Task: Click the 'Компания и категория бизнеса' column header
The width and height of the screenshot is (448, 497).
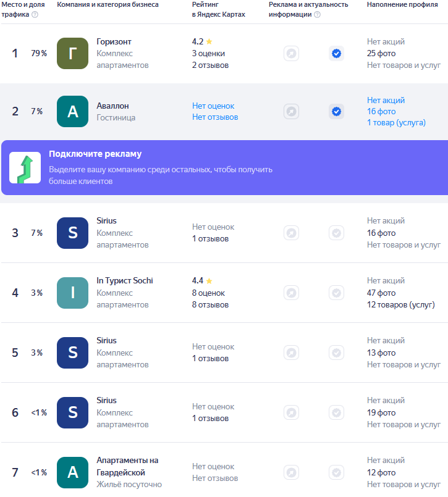Action: pos(108,4)
